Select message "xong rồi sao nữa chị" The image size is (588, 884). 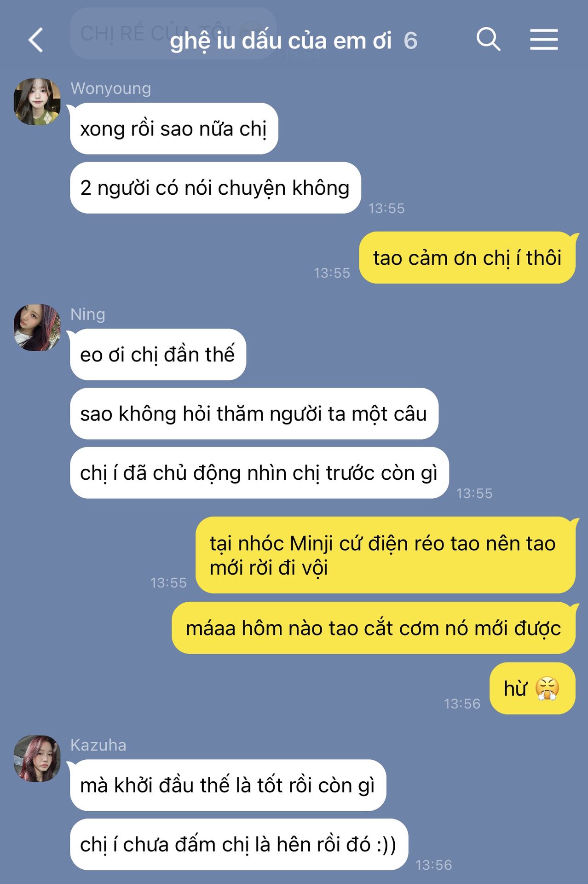pos(174,128)
